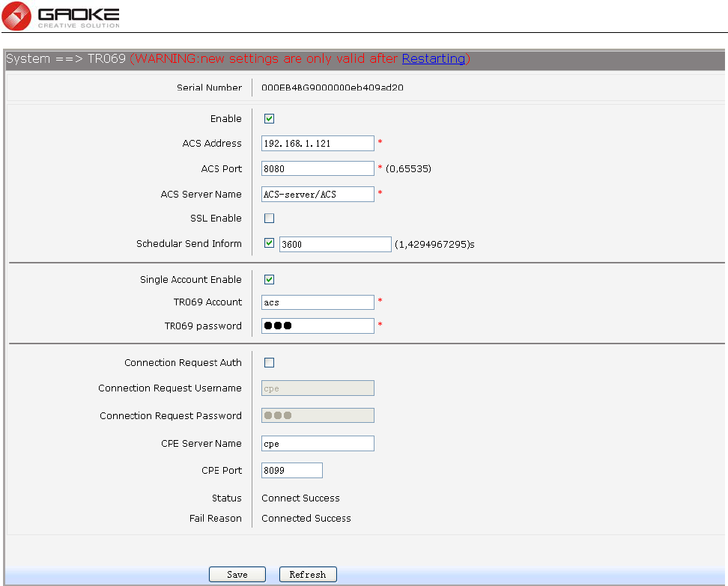This screenshot has width=728, height=586.
Task: Toggle the SSL Enable checkbox
Action: 270,218
